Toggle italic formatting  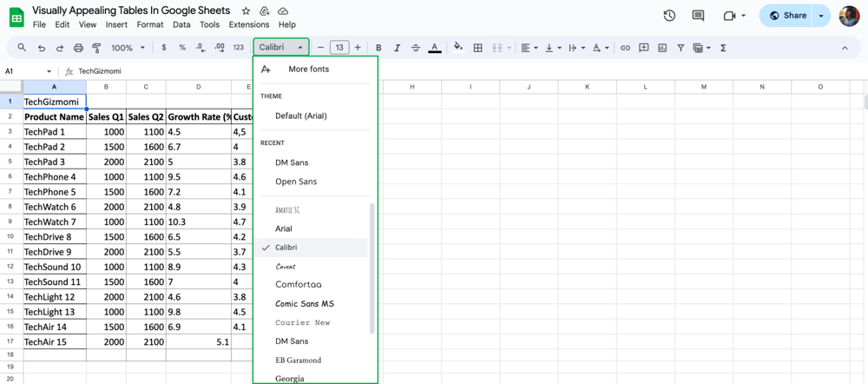click(x=397, y=48)
